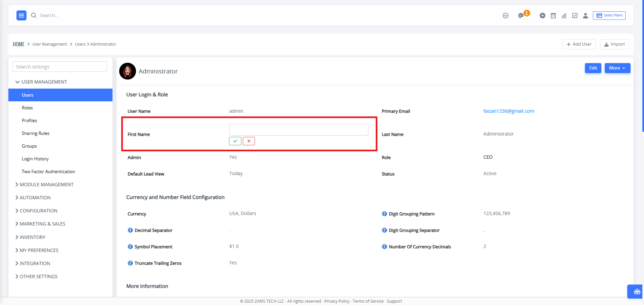Open the calendar icon
The height and width of the screenshot is (305, 644).
coord(553,15)
